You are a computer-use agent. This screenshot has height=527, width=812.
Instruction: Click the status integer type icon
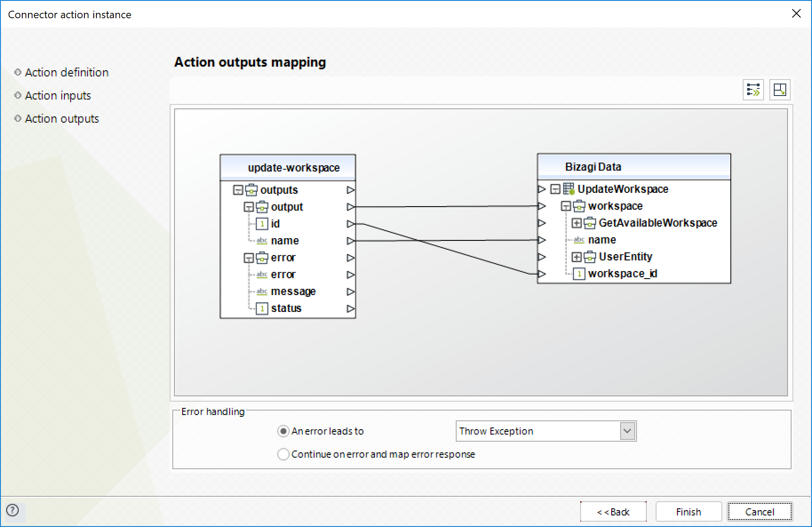[262, 308]
